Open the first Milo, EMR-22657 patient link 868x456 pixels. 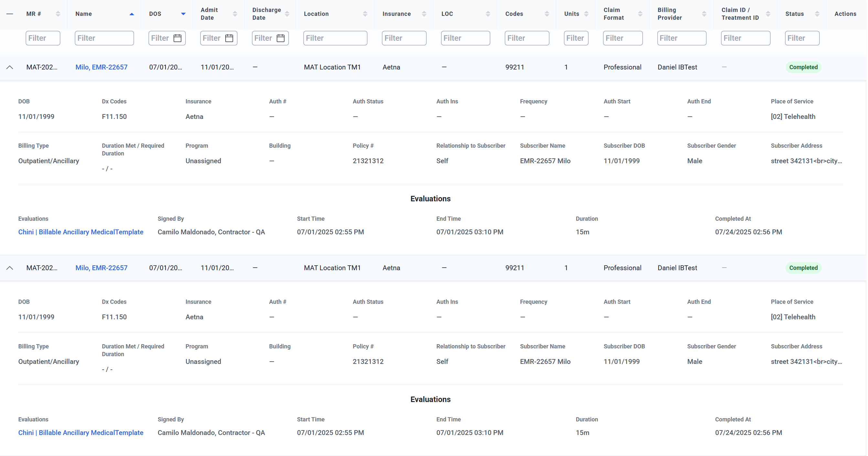coord(102,67)
